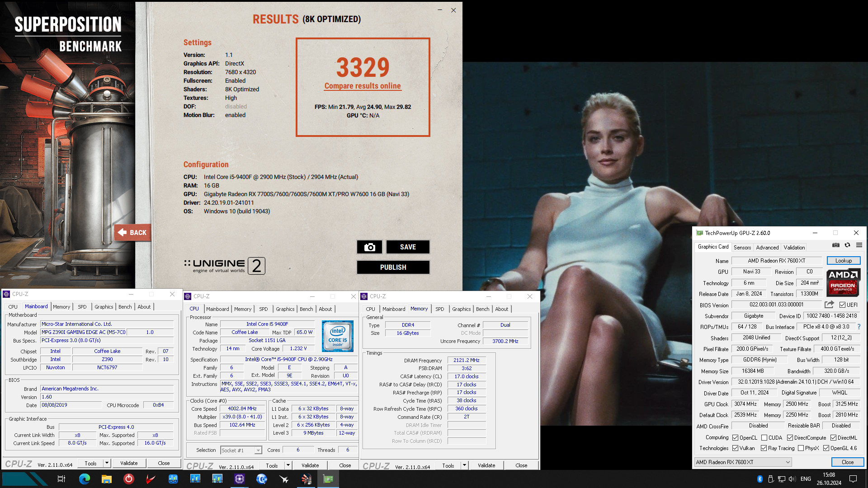Open File Explorer from the taskbar
The width and height of the screenshot is (868, 488).
[107, 479]
